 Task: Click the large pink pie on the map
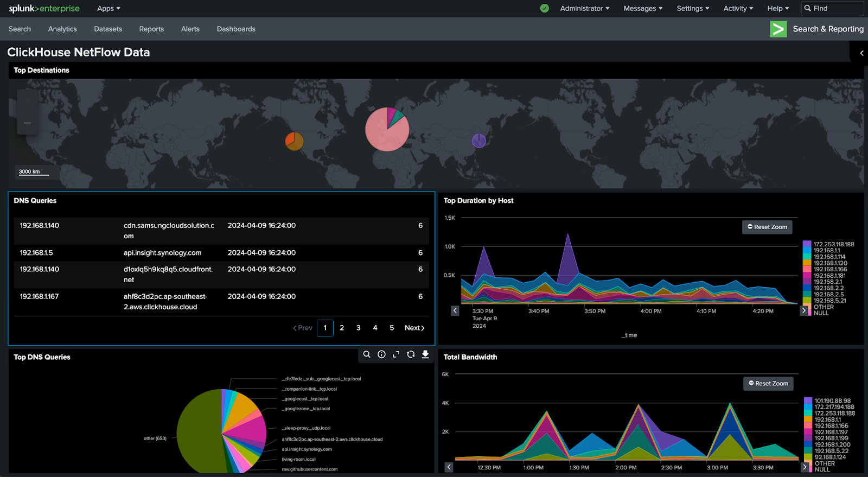click(385, 133)
